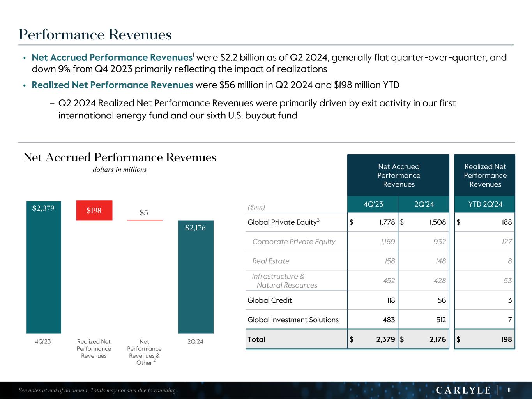Click the Real Estate row label
The image size is (532, 399).
pos(271,261)
